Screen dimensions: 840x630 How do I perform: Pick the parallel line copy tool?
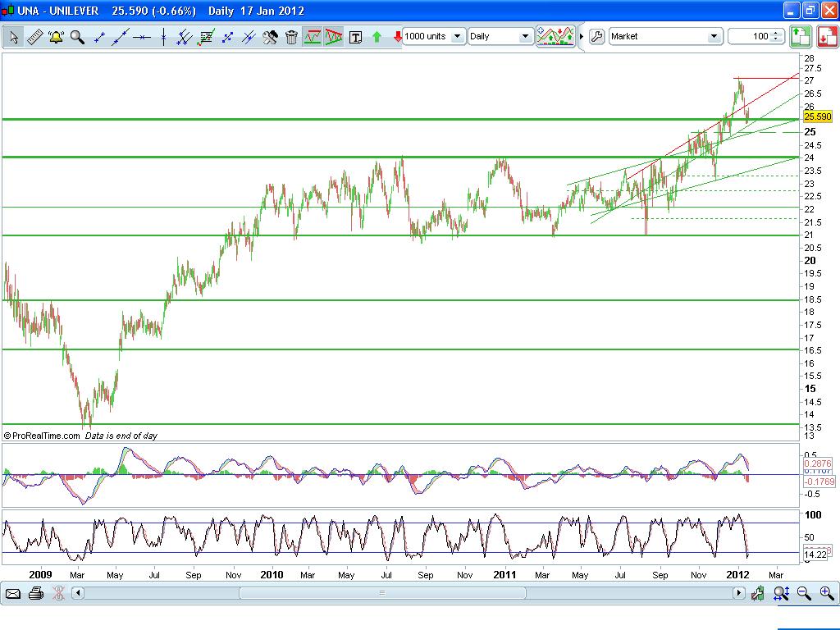click(x=249, y=37)
